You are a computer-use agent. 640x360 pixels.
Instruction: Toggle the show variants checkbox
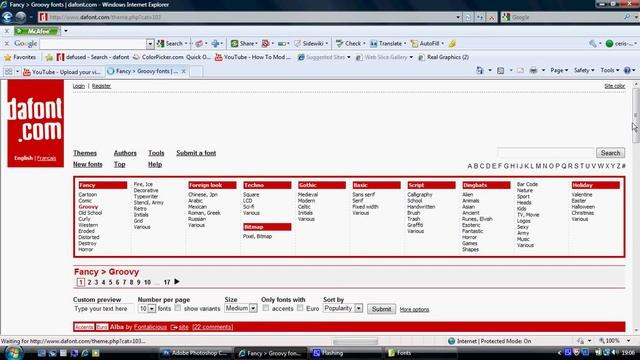178,308
